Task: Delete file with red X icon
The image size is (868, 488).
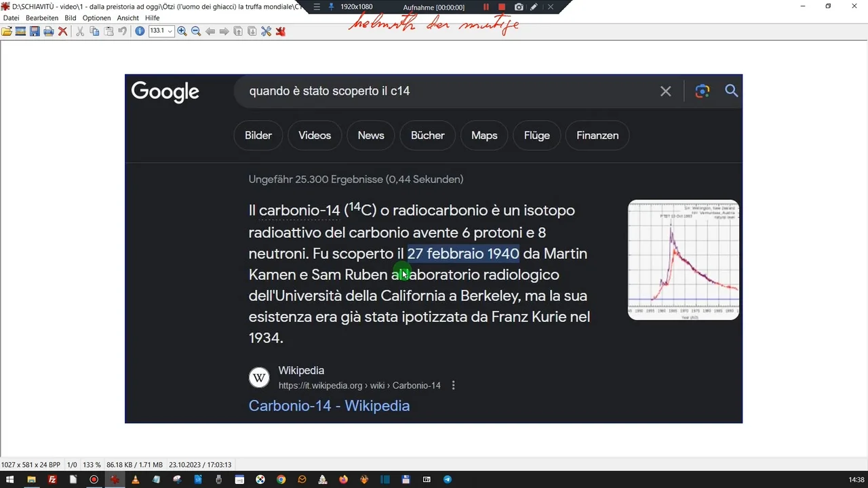Action: pos(62,31)
